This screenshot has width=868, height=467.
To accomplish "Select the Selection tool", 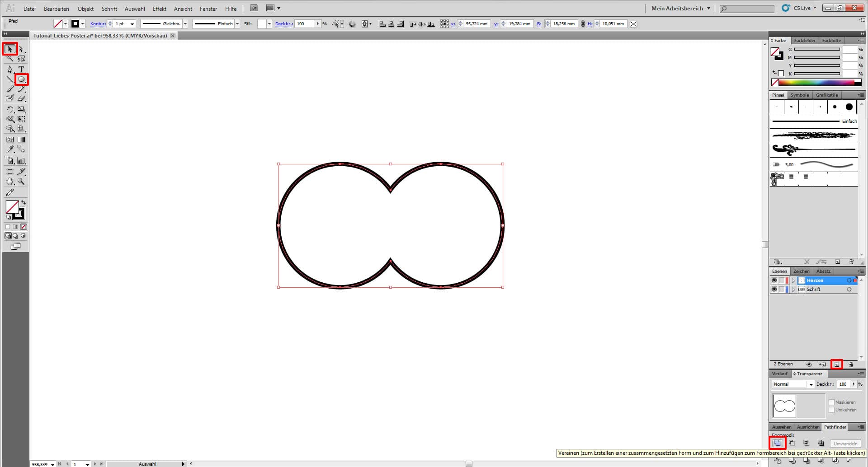I will [10, 48].
